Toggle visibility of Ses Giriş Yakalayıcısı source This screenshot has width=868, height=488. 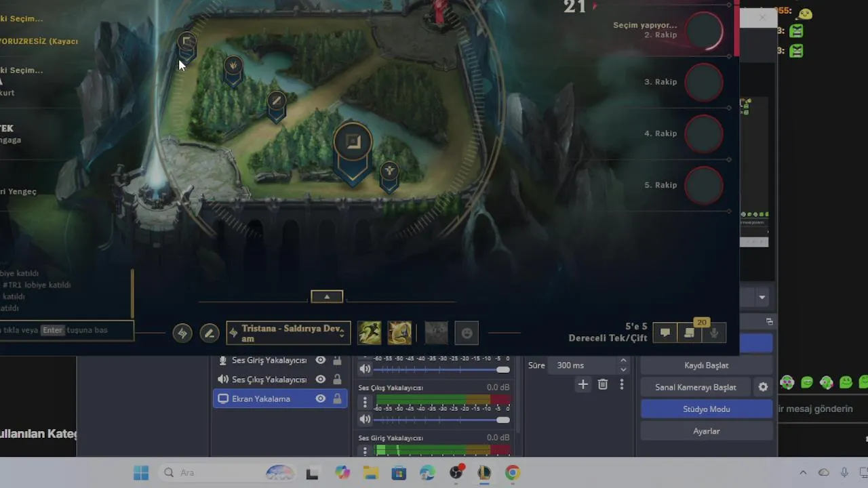click(320, 360)
